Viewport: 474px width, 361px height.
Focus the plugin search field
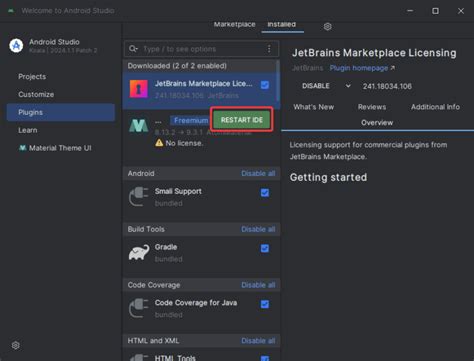point(201,49)
